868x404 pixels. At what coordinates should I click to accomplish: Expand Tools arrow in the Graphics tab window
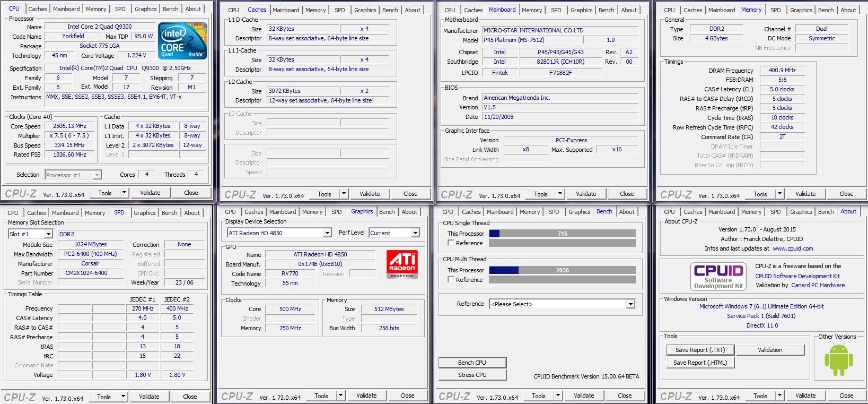pos(340,396)
